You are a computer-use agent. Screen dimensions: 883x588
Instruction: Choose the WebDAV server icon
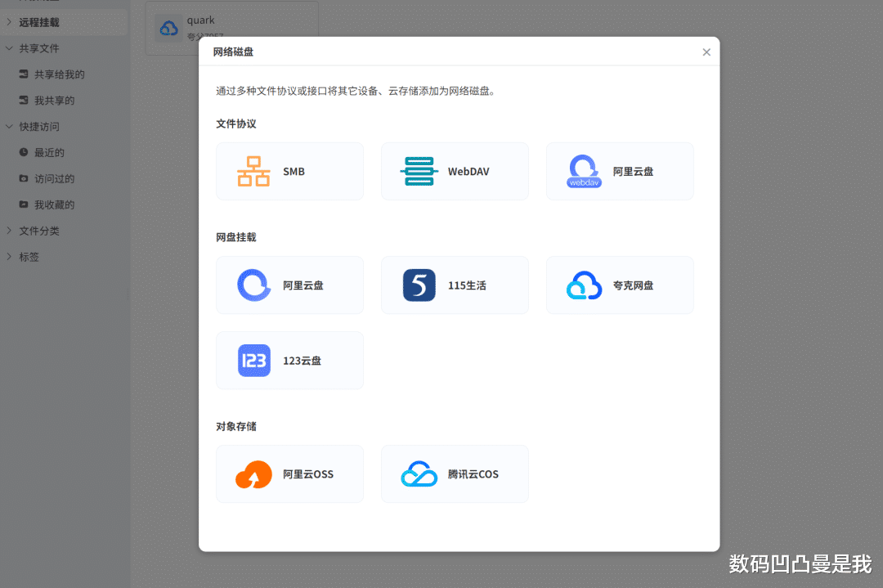click(x=419, y=171)
